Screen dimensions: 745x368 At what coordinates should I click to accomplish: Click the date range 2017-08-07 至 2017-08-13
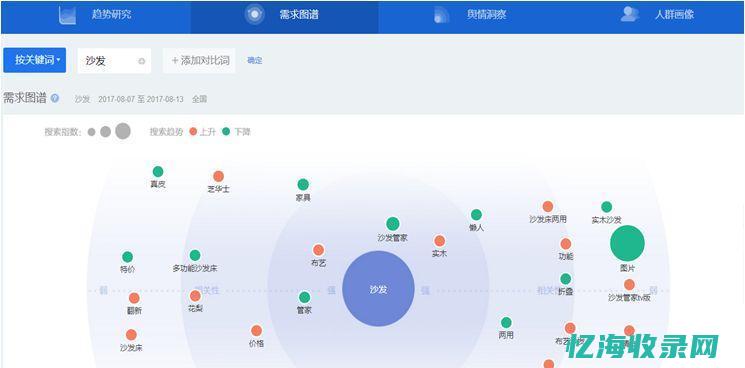click(x=141, y=99)
